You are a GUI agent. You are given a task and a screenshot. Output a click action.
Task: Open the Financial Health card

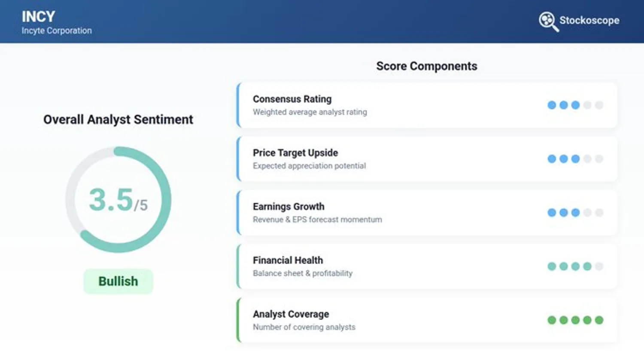pyautogui.click(x=427, y=266)
